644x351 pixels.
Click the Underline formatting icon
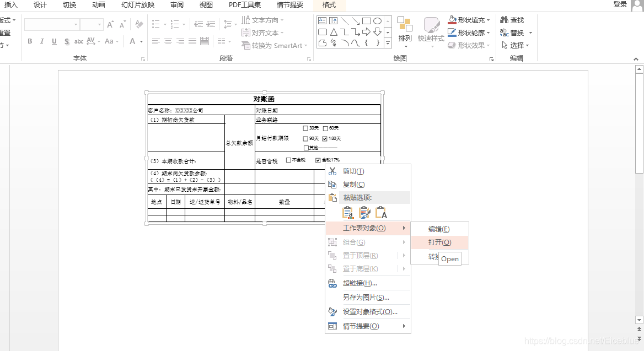[54, 41]
